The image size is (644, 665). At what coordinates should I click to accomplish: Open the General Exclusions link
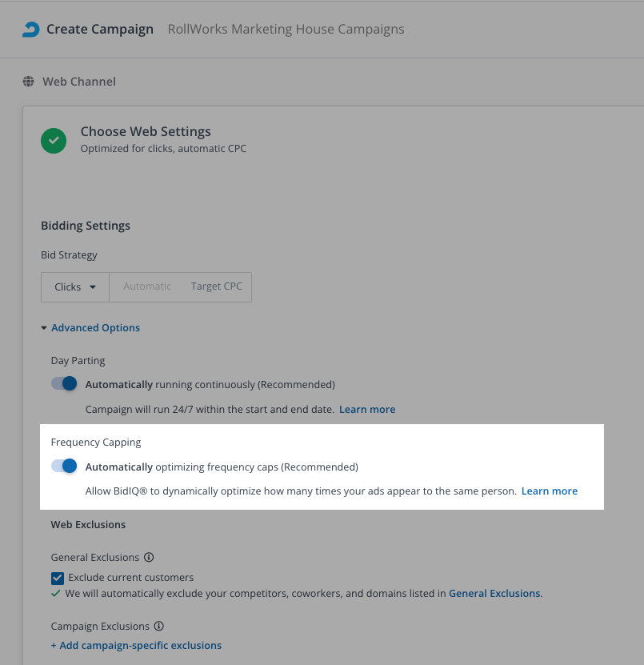tap(494, 594)
